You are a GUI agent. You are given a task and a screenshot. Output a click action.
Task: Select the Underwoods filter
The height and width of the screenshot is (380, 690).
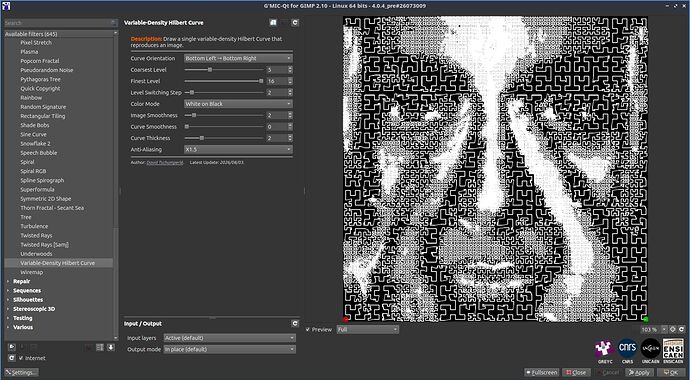point(36,254)
